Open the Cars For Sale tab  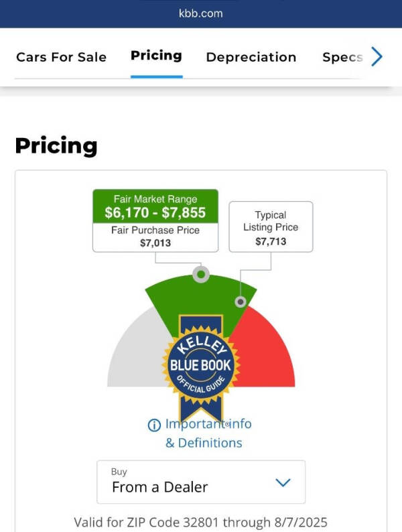coord(61,57)
